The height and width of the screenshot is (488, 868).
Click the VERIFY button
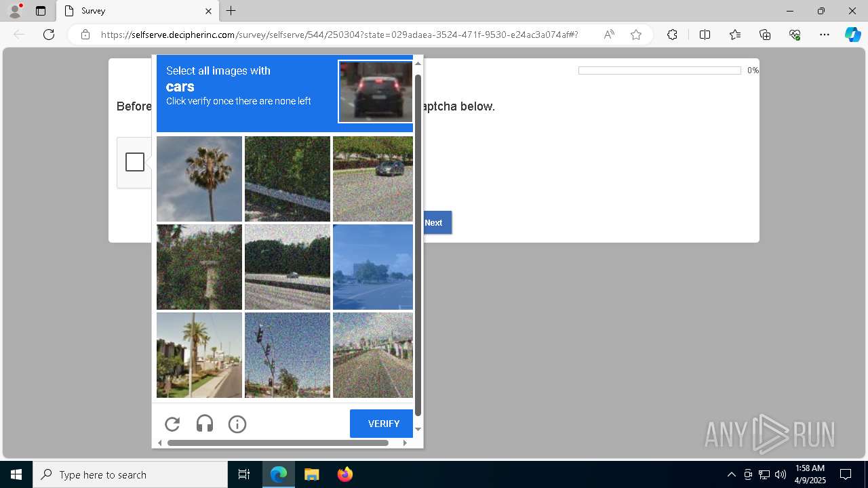[x=382, y=424]
